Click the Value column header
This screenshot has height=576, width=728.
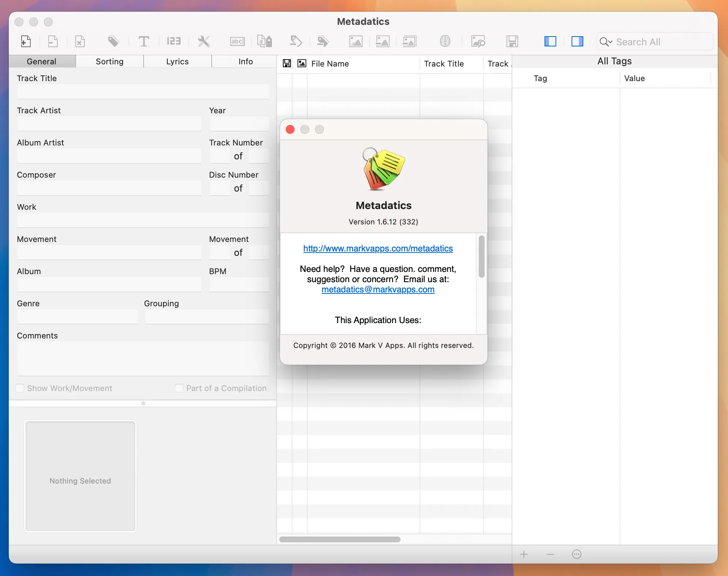point(665,78)
